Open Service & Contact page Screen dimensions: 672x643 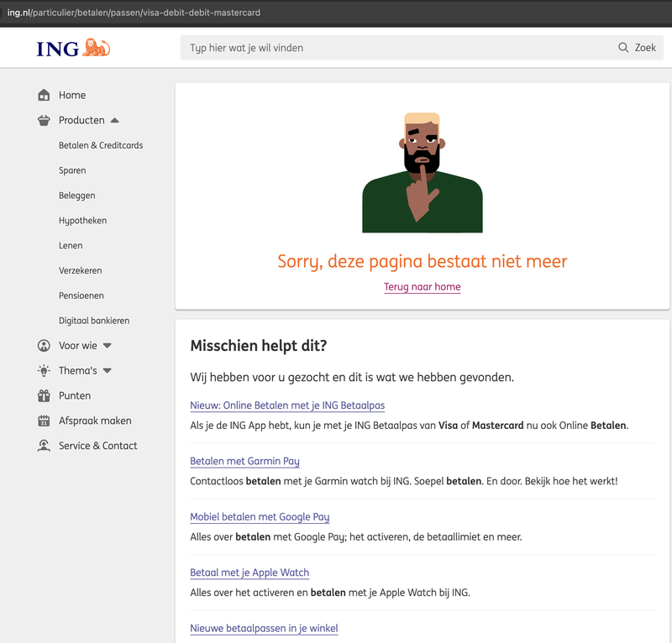97,446
